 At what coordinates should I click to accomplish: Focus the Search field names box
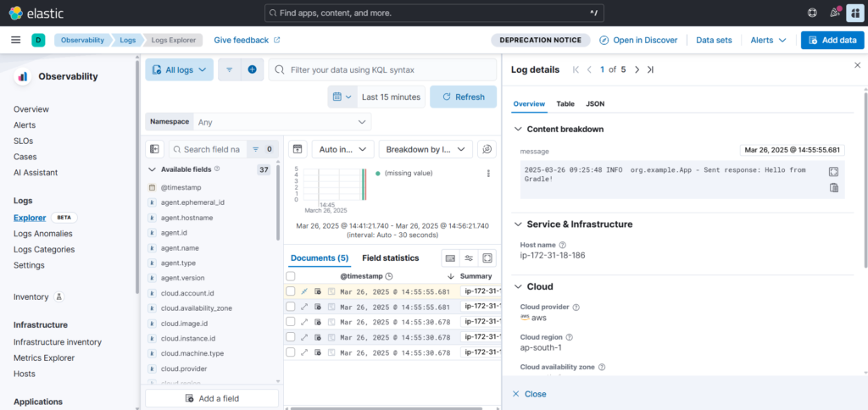208,149
